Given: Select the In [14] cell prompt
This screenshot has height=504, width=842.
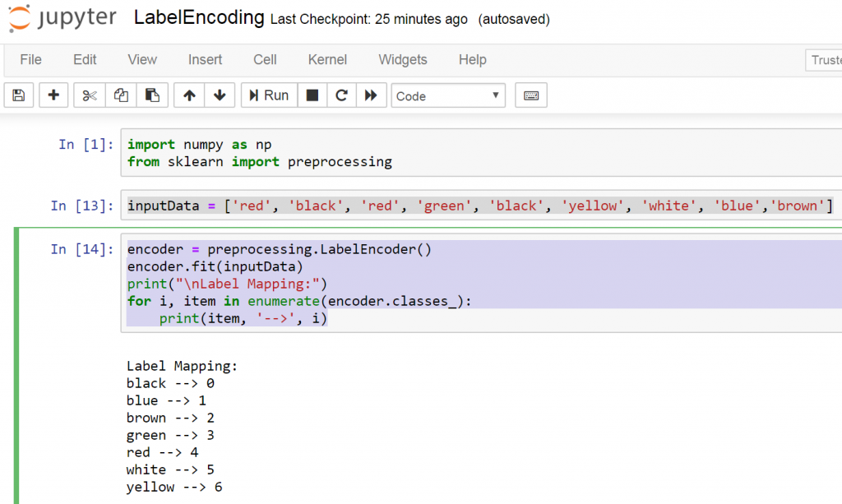Looking at the screenshot, I should [82, 249].
